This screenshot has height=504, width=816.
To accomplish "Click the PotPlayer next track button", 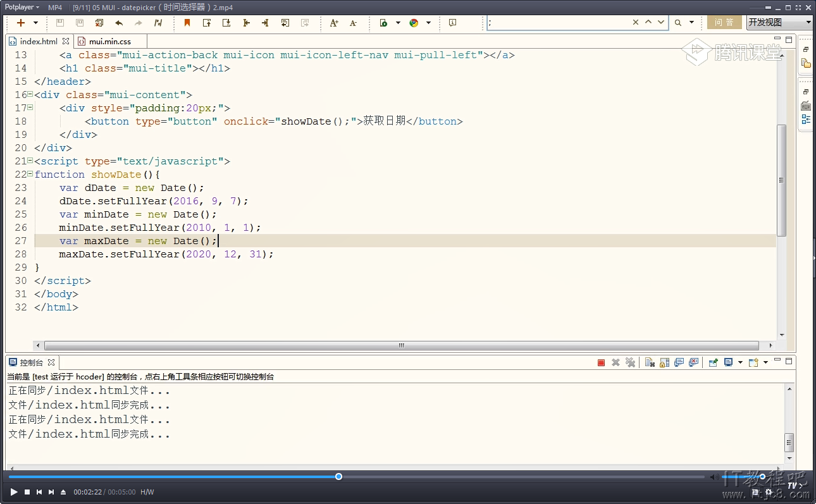I will (x=51, y=492).
